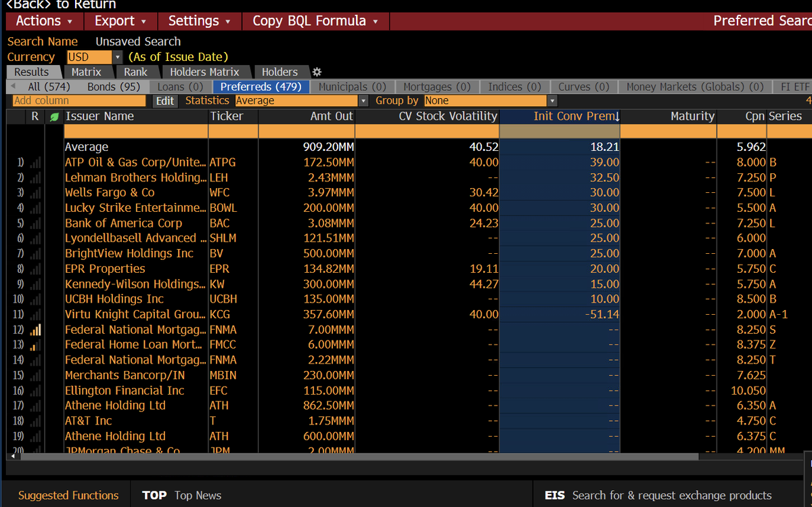
Task: Open Suggested Functions in bottom bar
Action: (x=68, y=495)
